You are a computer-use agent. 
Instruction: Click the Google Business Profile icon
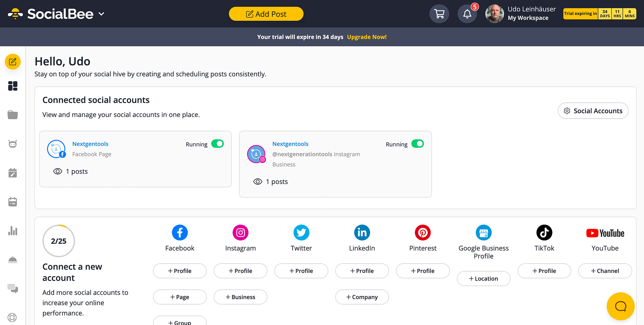pos(484,233)
